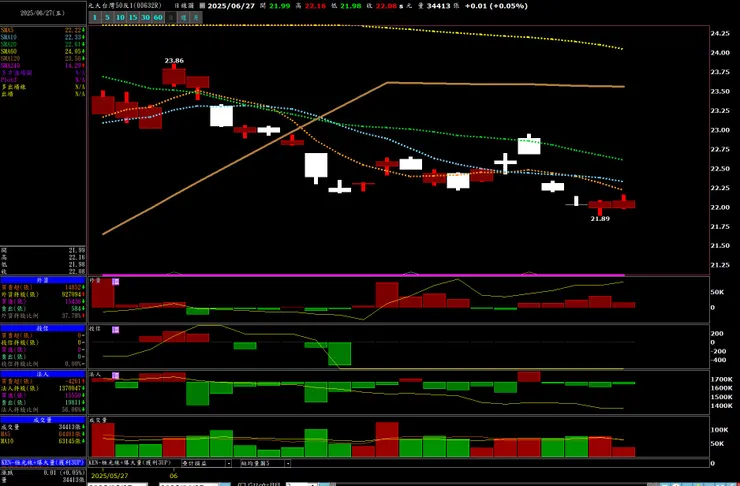Click the SMA240 legend row
The image size is (740, 486).
click(x=43, y=66)
